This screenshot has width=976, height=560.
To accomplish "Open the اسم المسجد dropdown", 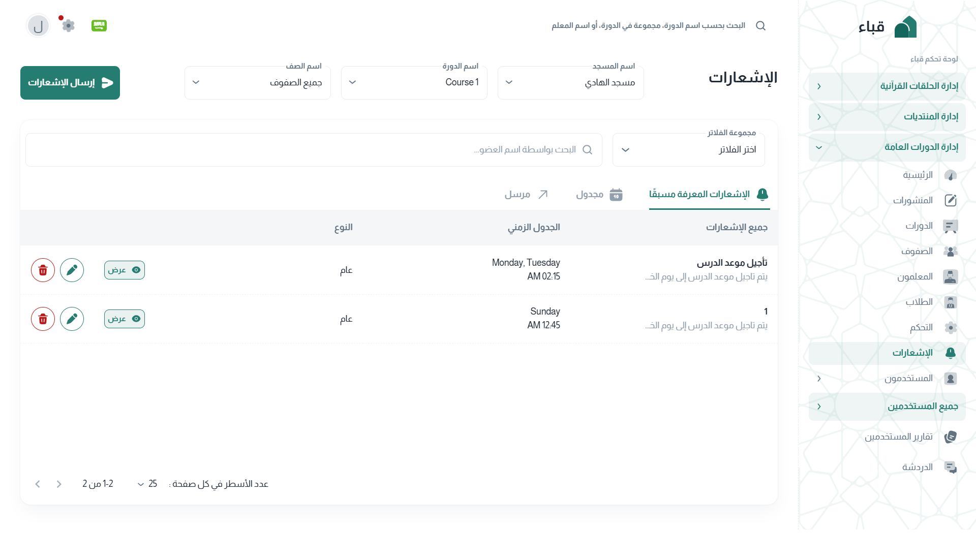I will coord(570,82).
